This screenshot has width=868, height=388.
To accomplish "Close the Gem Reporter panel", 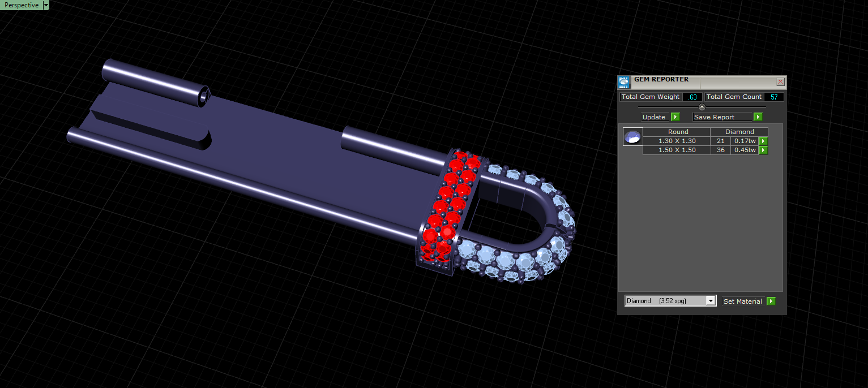I will coord(780,81).
